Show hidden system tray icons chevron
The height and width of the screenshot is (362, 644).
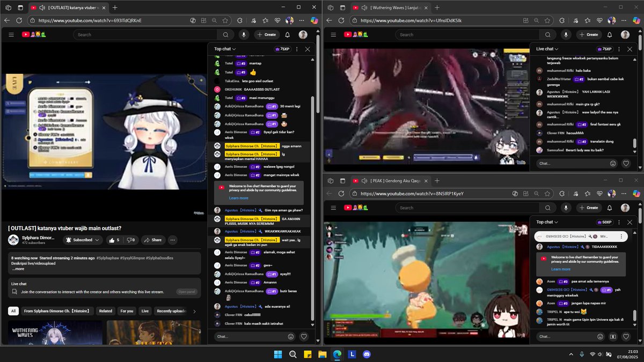(x=570, y=354)
